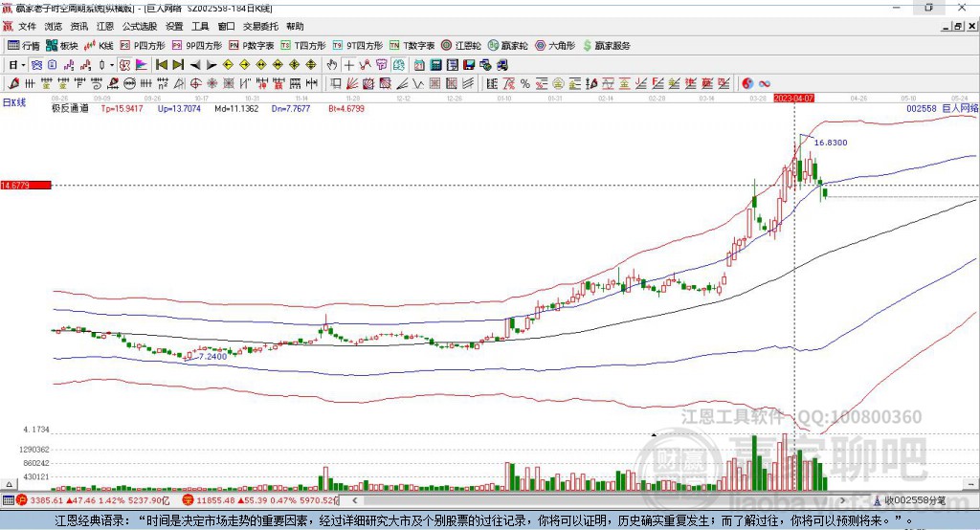Select the red pen drawing tool
The width and height of the screenshot is (980, 530).
tap(13, 83)
